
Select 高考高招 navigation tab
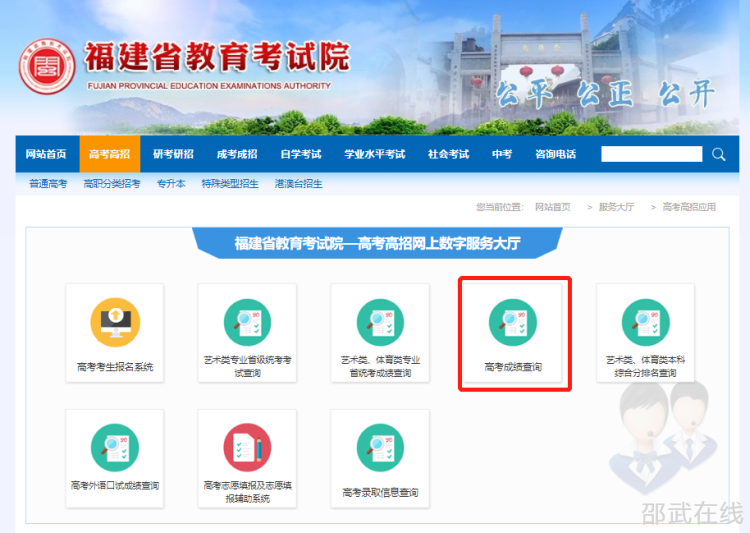tap(110, 154)
